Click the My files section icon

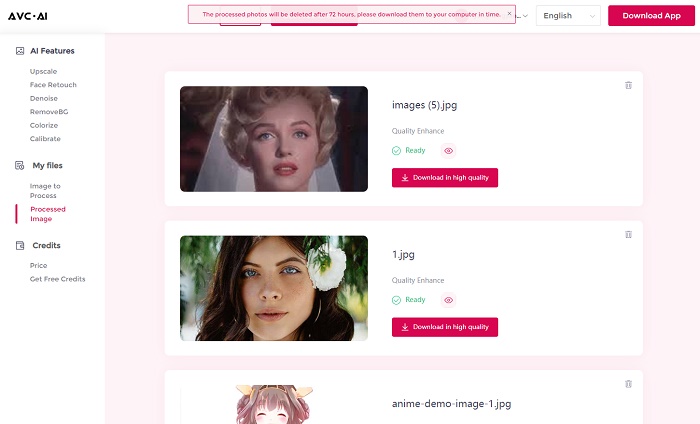tap(20, 166)
